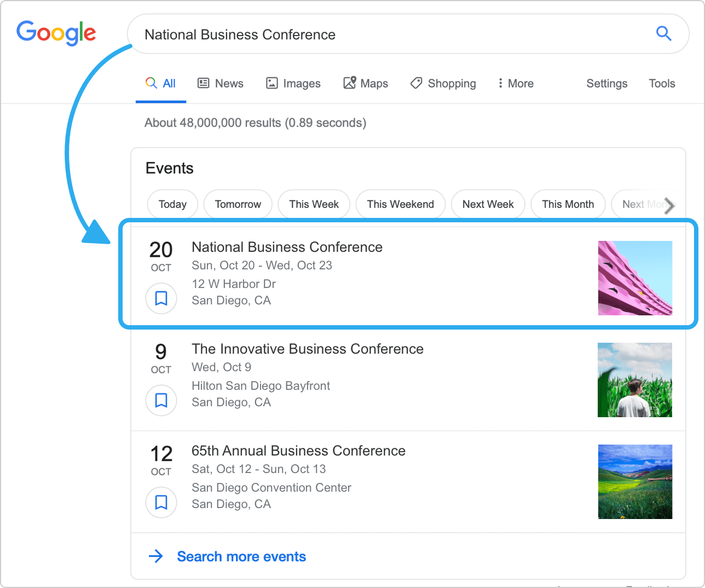Filter events by Next Week
Viewport: 705px width, 588px height.
coord(488,204)
